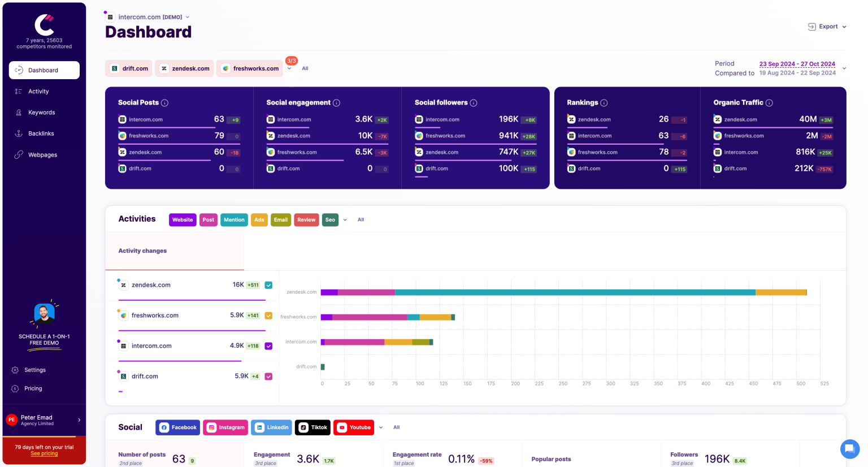Disable the freshworks.com checkbox

coord(268,315)
